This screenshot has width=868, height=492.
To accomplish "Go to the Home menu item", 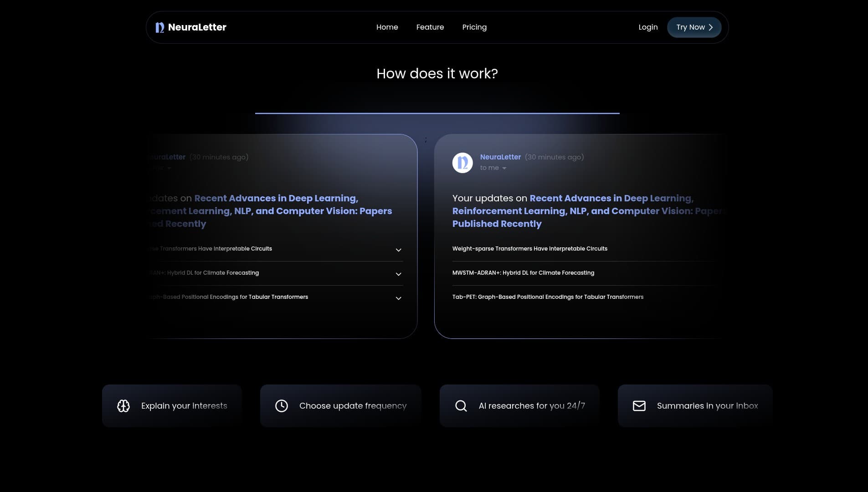I will (x=387, y=27).
